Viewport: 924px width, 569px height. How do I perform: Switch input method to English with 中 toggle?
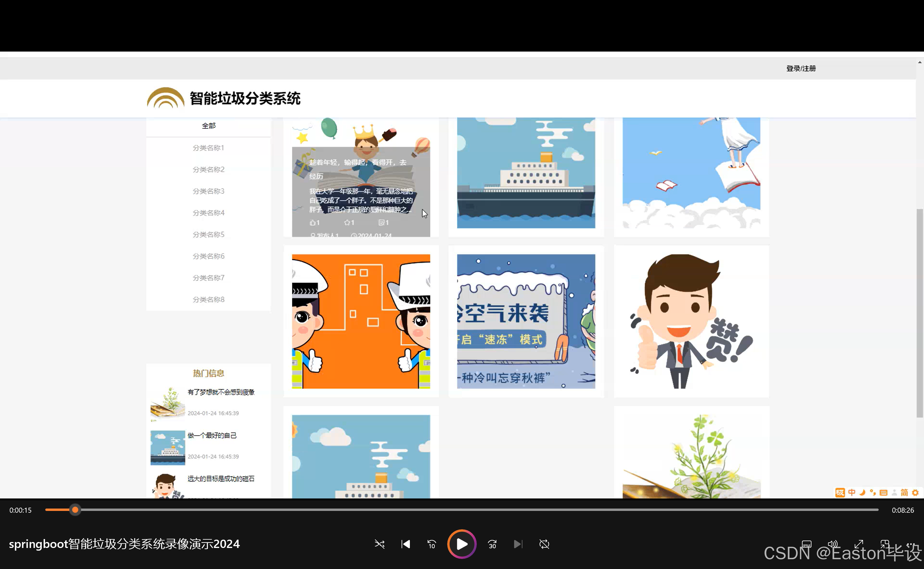[852, 493]
